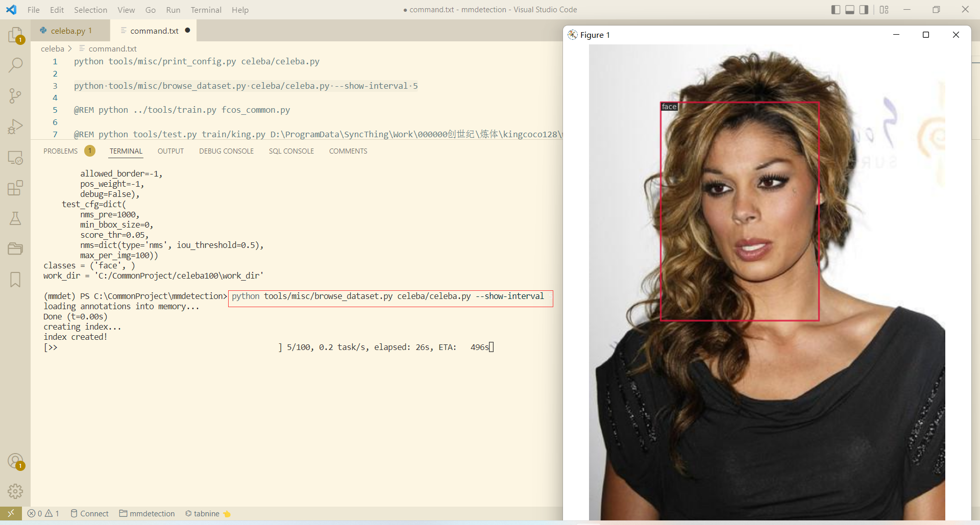The height and width of the screenshot is (525, 980).
Task: Click the face label in Figure 1
Action: pos(669,107)
